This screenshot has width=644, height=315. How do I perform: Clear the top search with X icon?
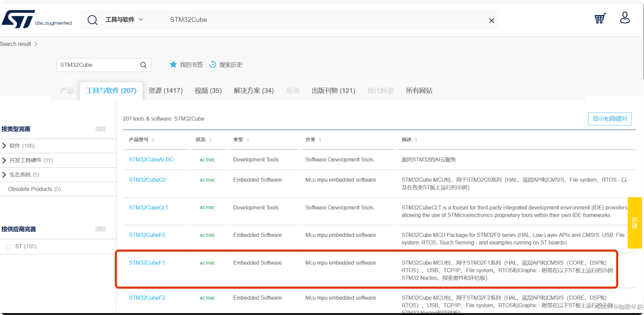(491, 21)
